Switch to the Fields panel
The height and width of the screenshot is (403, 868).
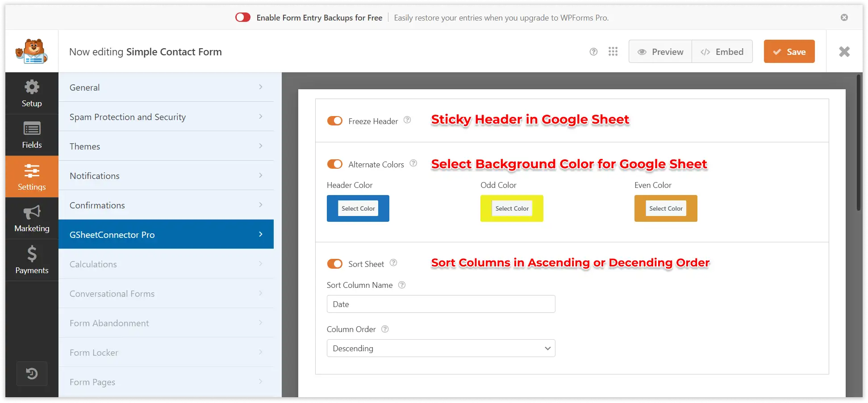(x=31, y=135)
